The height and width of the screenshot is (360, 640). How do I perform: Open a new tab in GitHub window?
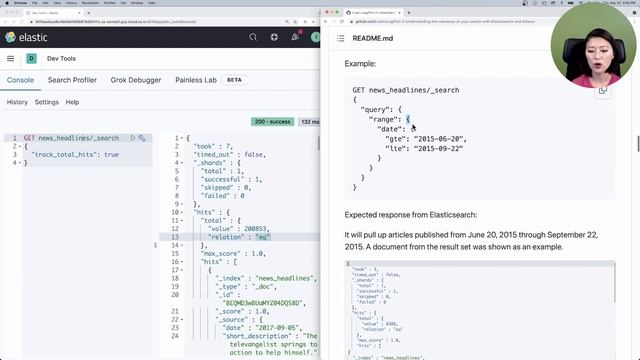click(409, 13)
